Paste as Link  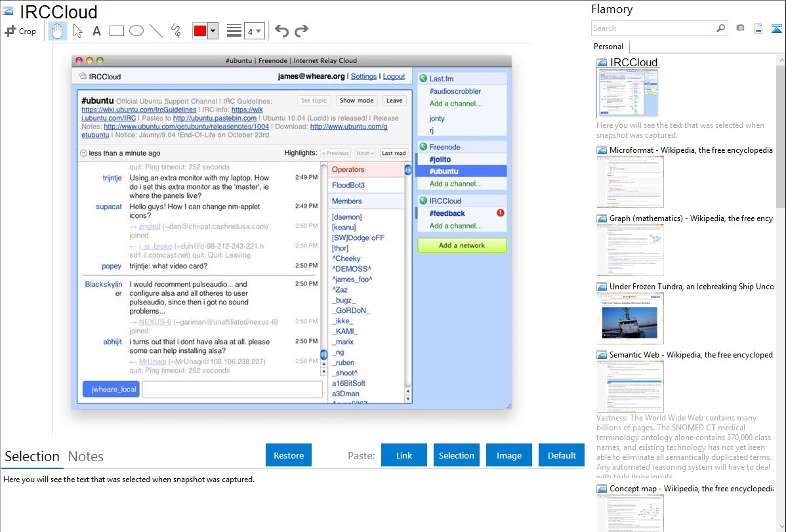tap(404, 455)
